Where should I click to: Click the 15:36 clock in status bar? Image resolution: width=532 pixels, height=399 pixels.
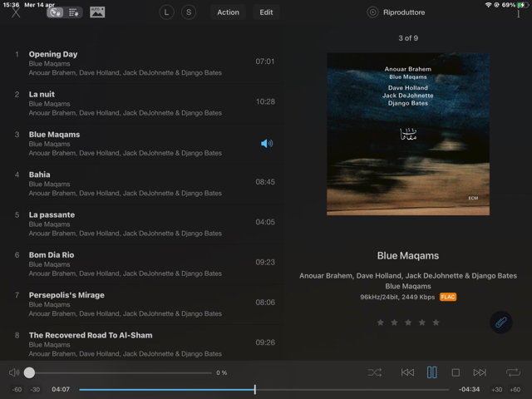11,5
